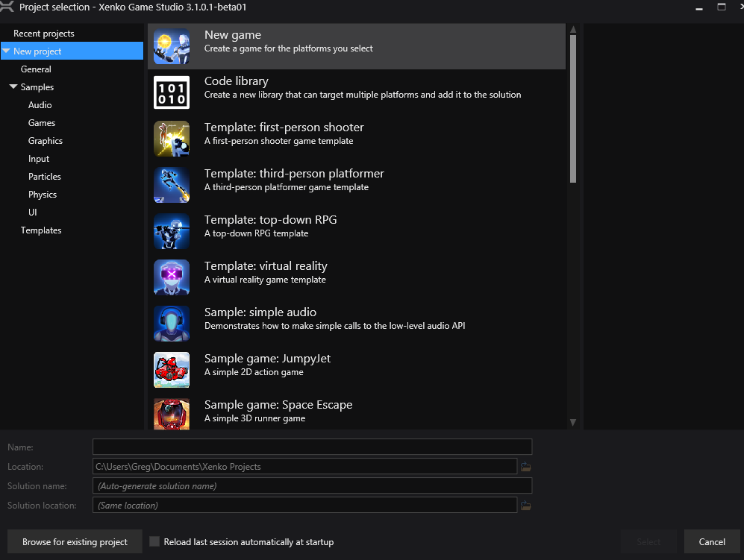Collapse the Samples tree arrow
Viewport: 744px width, 560px height.
tap(13, 86)
